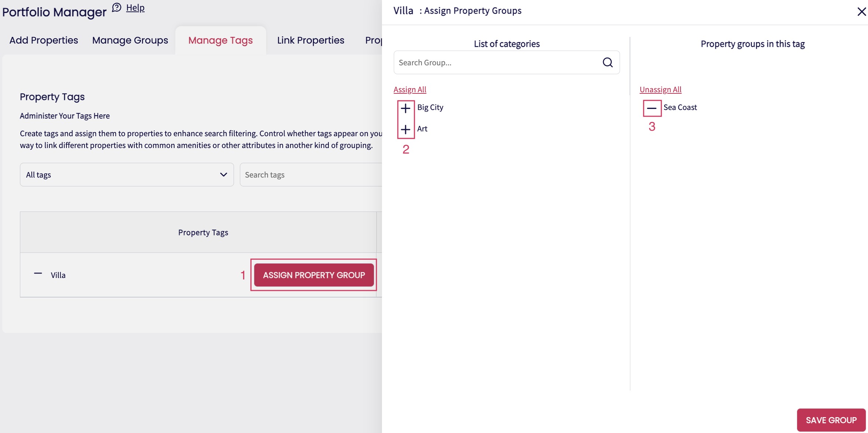
Task: Click the Unassign All link
Action: click(x=660, y=89)
